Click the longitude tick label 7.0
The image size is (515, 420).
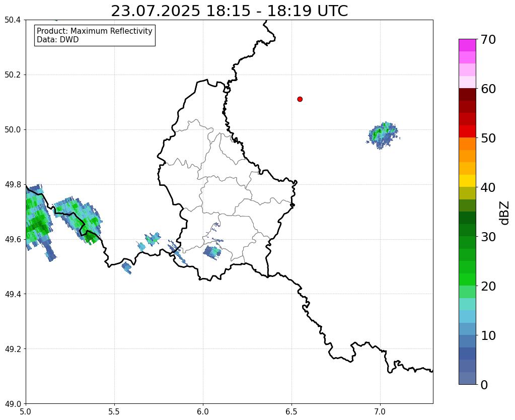pos(380,412)
